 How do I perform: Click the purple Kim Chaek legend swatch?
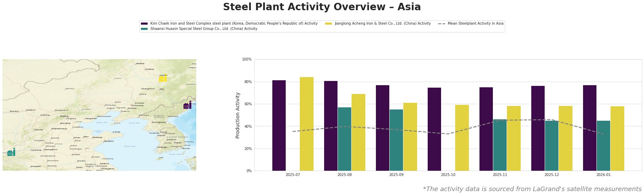coord(144,24)
